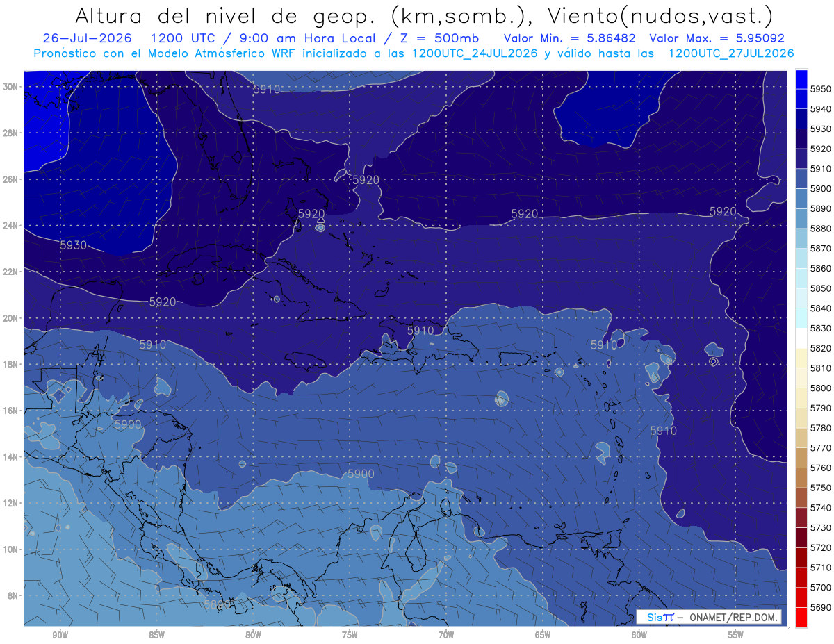Click the 'ONAMET/REP.DOM.' credit label
This screenshot has height=644, width=834.
coord(734,617)
